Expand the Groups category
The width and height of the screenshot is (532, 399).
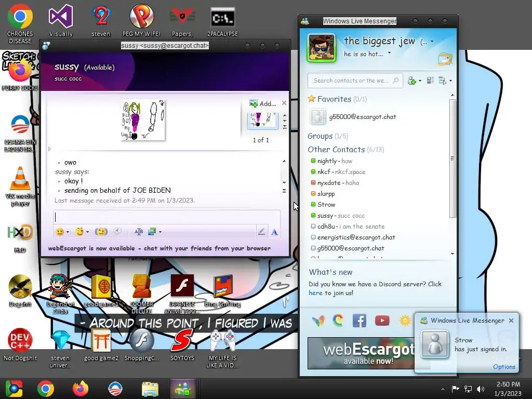coord(320,136)
